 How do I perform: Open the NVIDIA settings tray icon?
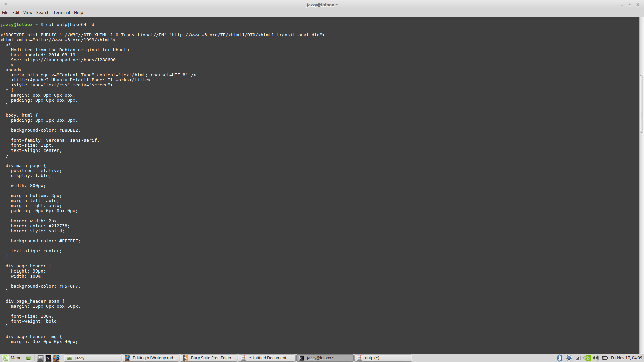click(x=587, y=358)
